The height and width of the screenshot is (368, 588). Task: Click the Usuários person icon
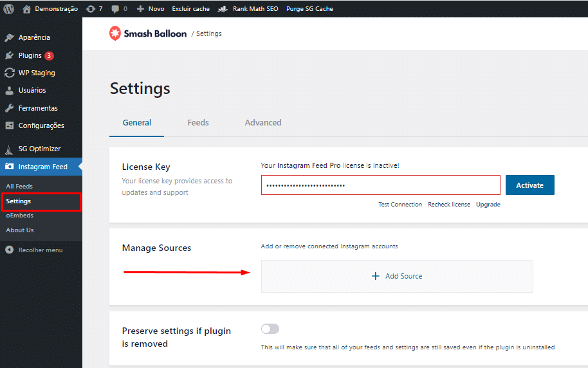point(10,91)
